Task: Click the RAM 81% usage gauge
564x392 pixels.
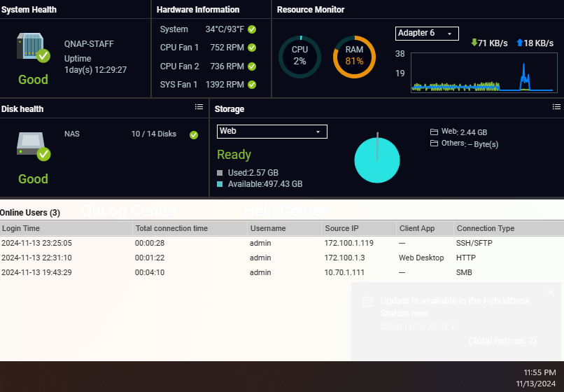Action: click(354, 57)
